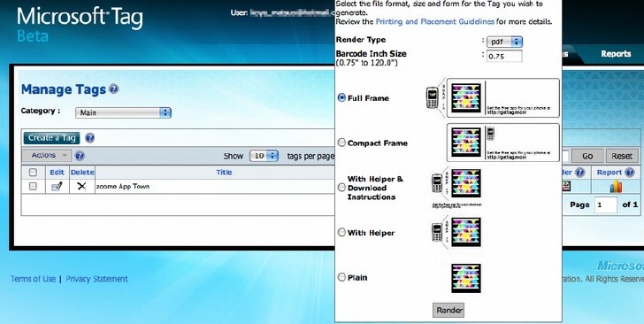644x324 pixels.
Task: Click the render tag icon in table row
Action: 566,187
